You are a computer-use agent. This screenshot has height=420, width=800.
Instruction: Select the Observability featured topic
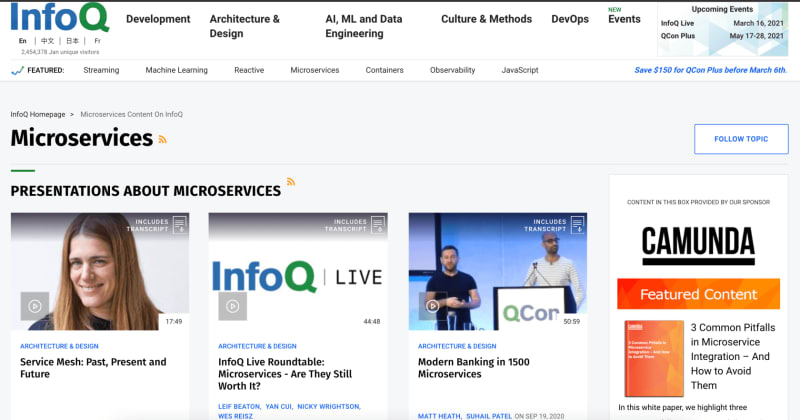(453, 70)
